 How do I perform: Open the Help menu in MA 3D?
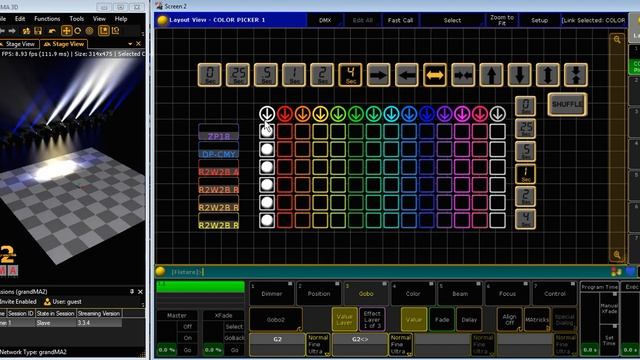121,19
